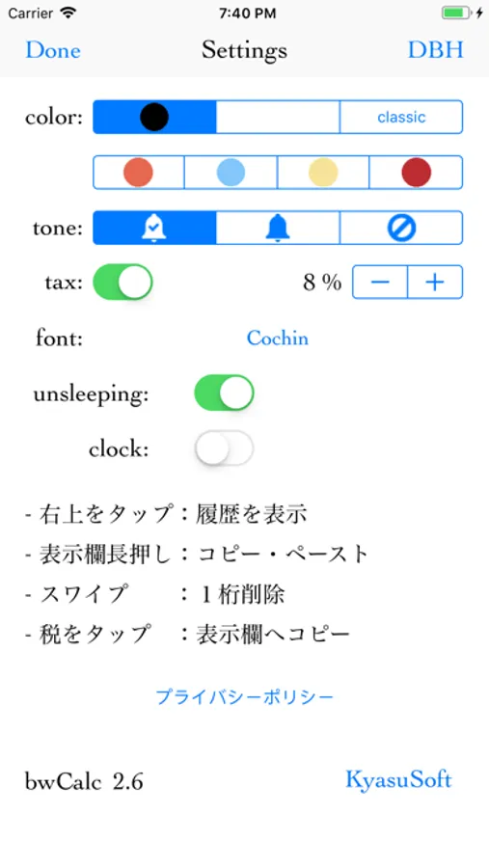Viewport: 489px width, 868px height.
Task: Disable the unsleeping switch
Action: 225,393
